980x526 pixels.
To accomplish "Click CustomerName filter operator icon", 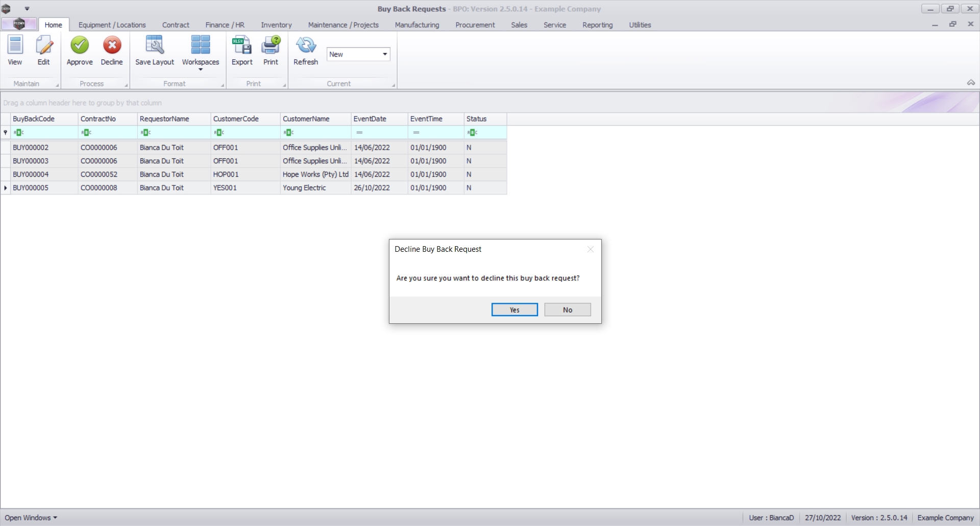I will (288, 133).
